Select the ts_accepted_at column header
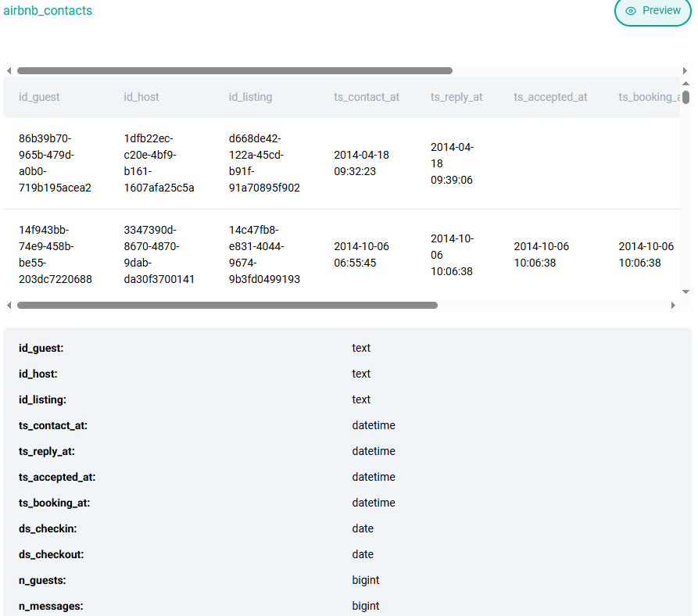The height and width of the screenshot is (616, 698). point(550,97)
